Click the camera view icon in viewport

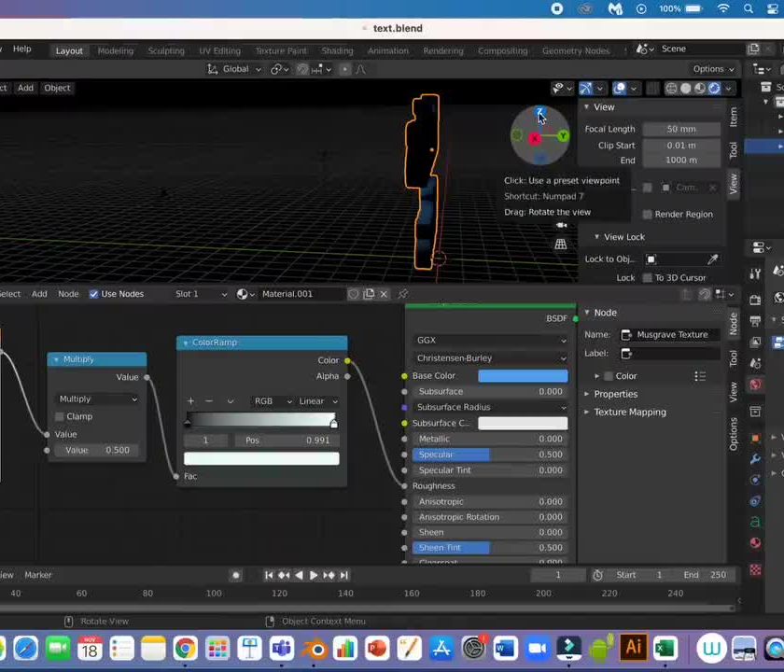(561, 225)
